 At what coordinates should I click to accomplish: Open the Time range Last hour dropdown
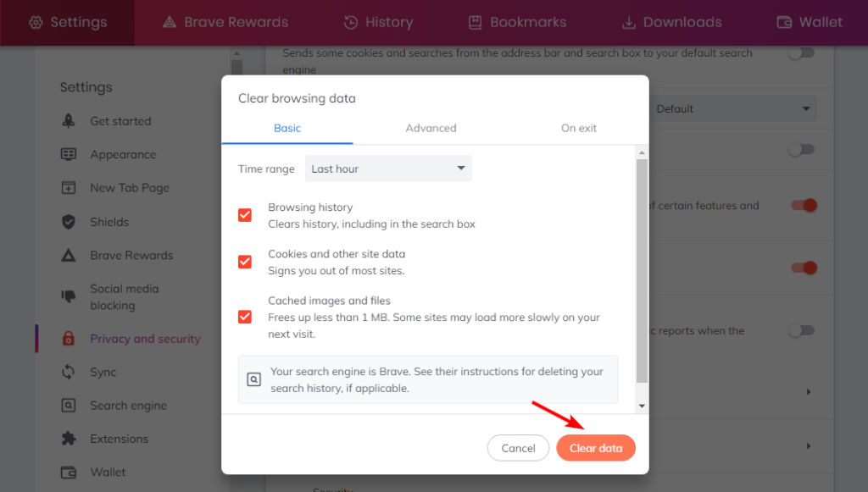click(x=388, y=169)
